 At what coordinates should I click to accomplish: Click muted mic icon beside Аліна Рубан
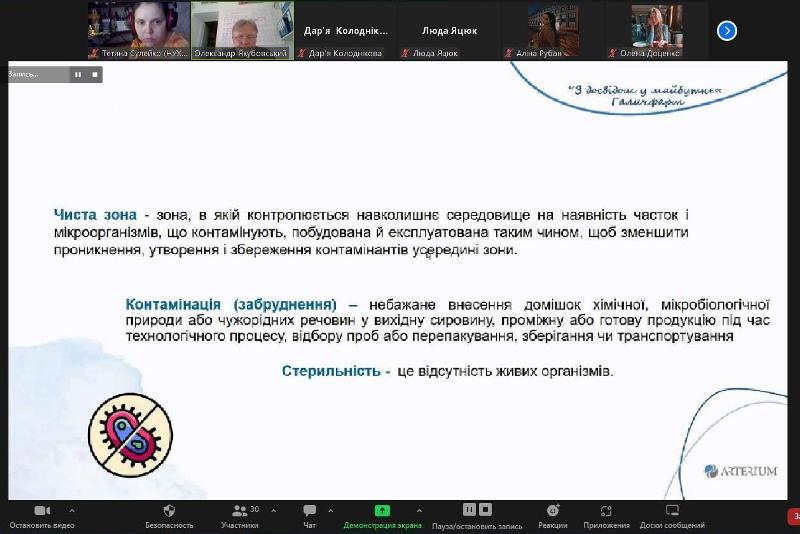[x=509, y=53]
